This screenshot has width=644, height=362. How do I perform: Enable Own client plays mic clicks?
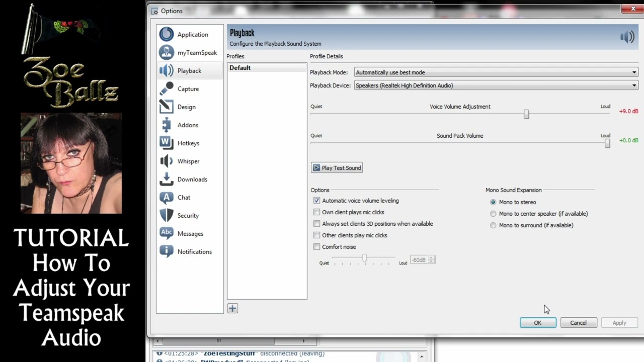click(x=316, y=212)
